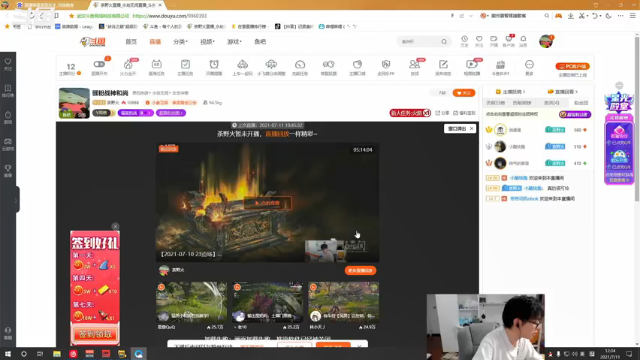This screenshot has height=360, width=640.
Task: Expand the left dark sidebar with its arrow handle
Action: click(x=16, y=200)
